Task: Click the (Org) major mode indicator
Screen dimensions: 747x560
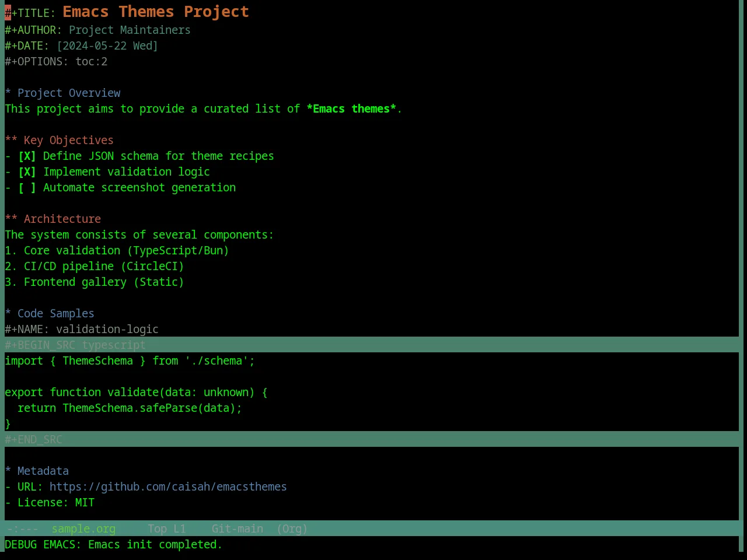Action: [292, 529]
